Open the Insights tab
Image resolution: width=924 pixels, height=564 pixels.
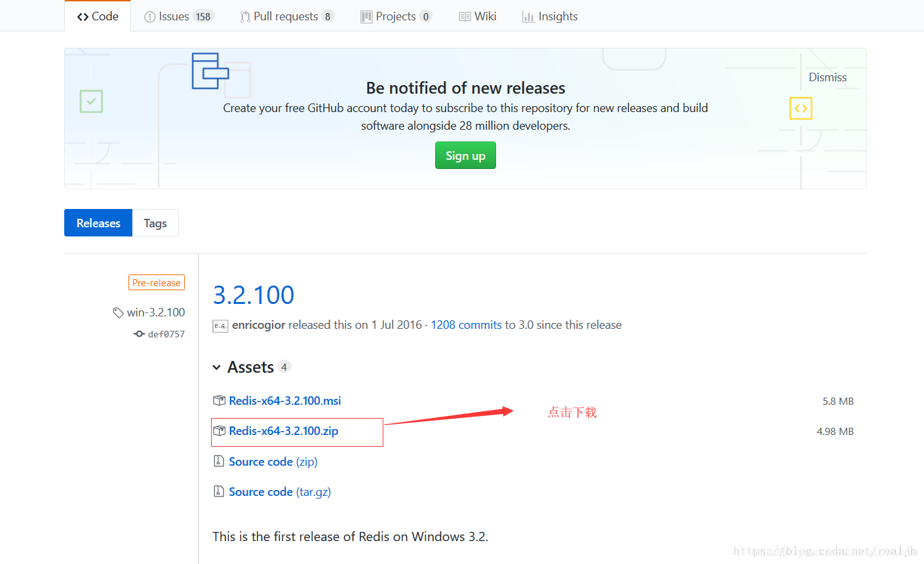[550, 16]
